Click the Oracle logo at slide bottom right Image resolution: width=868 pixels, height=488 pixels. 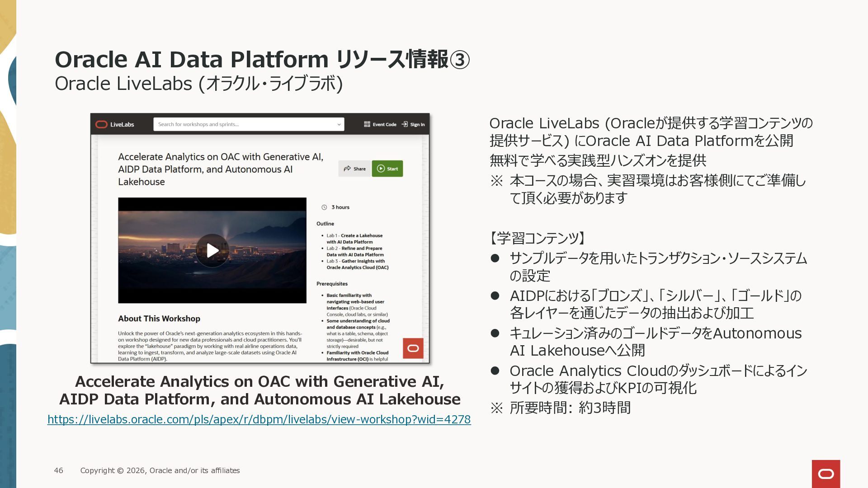tap(826, 474)
